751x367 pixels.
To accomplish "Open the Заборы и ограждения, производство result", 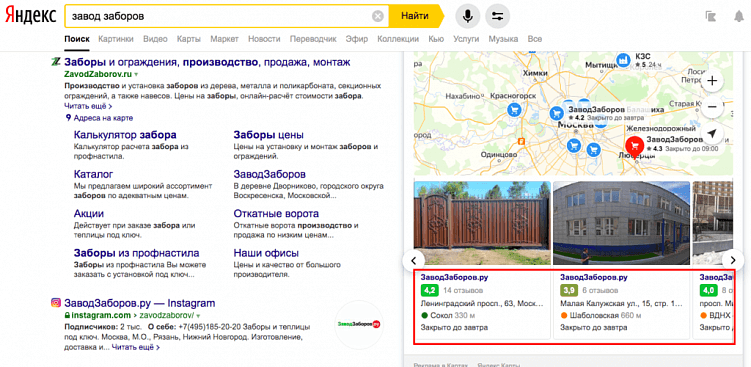I will [207, 62].
